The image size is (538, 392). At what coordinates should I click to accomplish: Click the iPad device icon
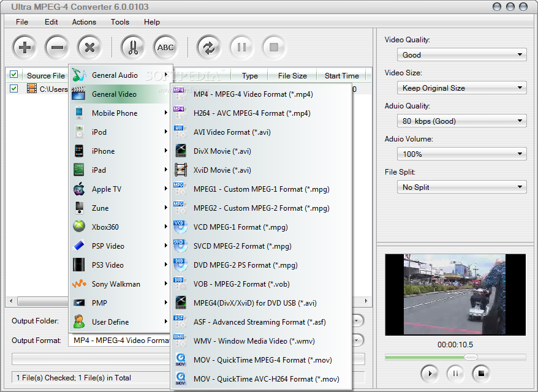click(x=79, y=170)
